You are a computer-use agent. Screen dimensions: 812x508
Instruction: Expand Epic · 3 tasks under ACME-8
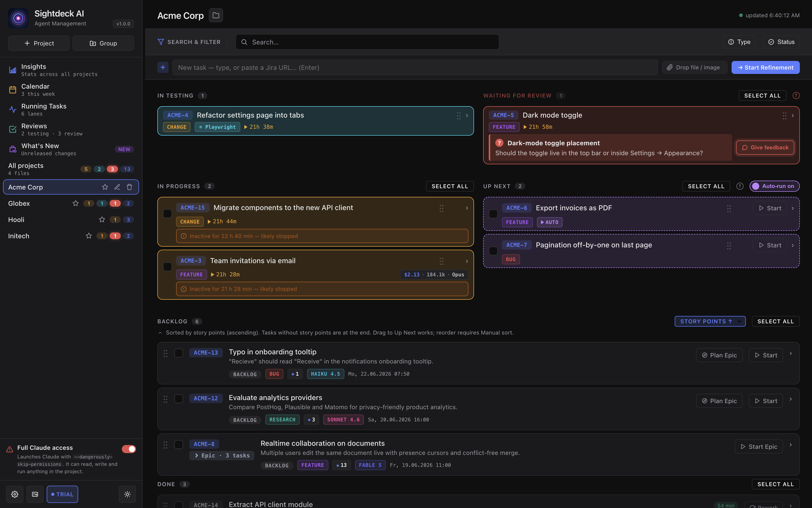pyautogui.click(x=222, y=456)
